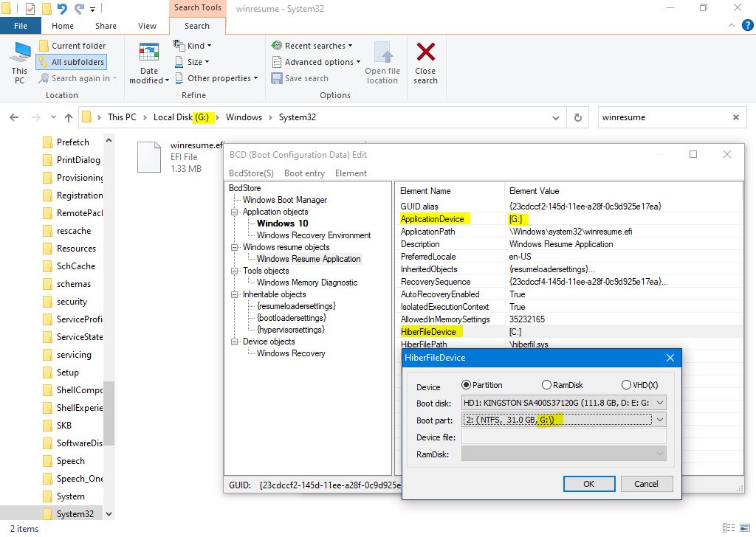
Task: Click the Device file input field
Action: click(563, 437)
